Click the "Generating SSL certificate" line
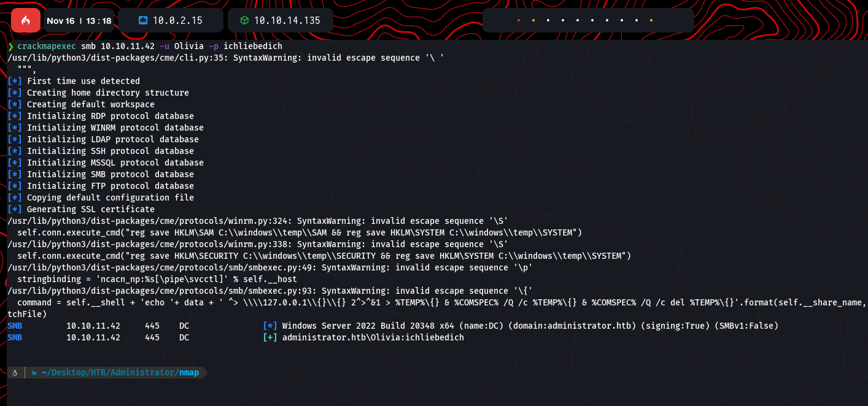This screenshot has width=868, height=406. pos(90,209)
